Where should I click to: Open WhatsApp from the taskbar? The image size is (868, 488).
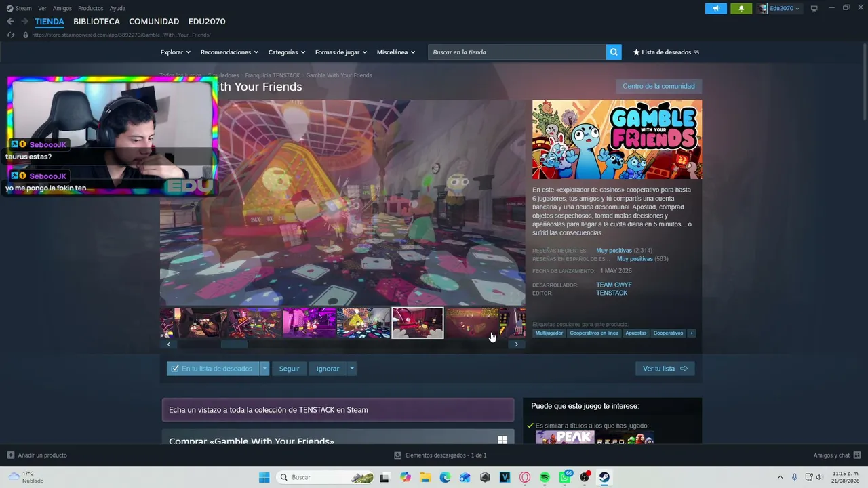click(x=565, y=477)
